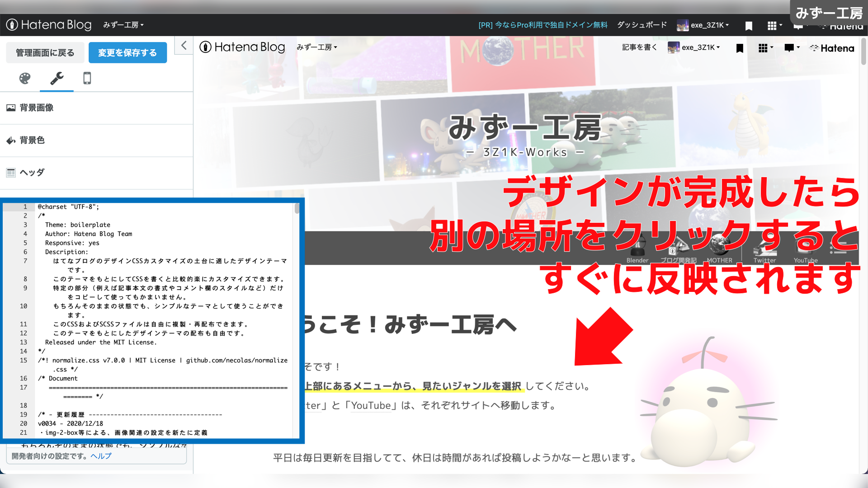Click the CSS line "Released under the MIT License."
Viewport: 868px width, 488px height.
coord(101,342)
